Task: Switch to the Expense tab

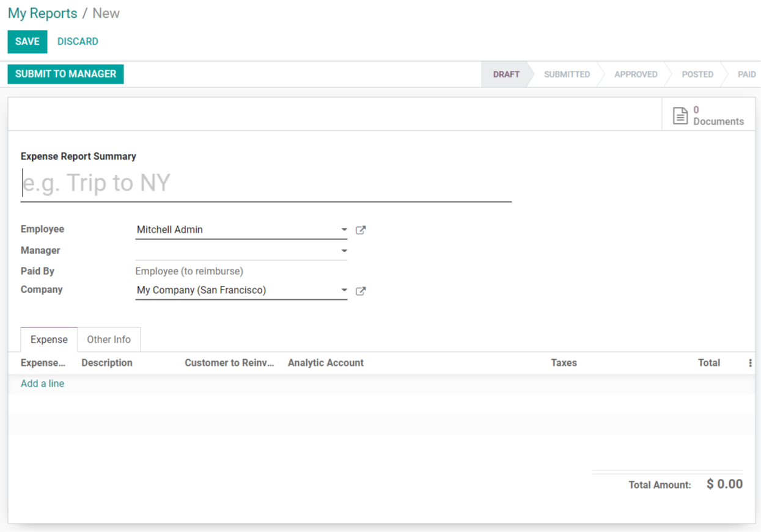Action: tap(49, 340)
